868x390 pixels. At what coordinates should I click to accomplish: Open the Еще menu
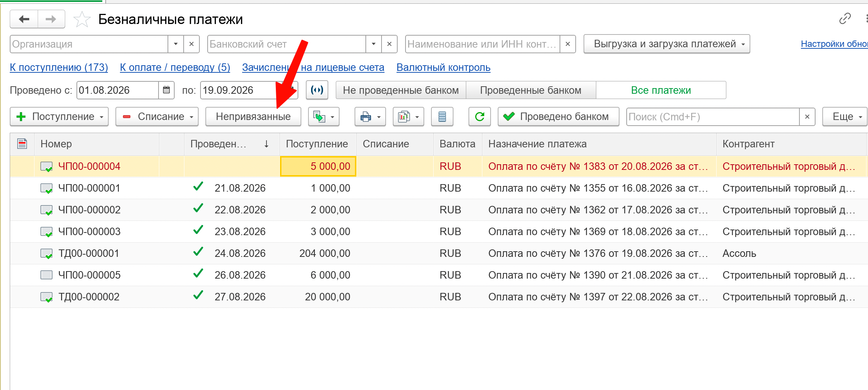[x=845, y=117]
